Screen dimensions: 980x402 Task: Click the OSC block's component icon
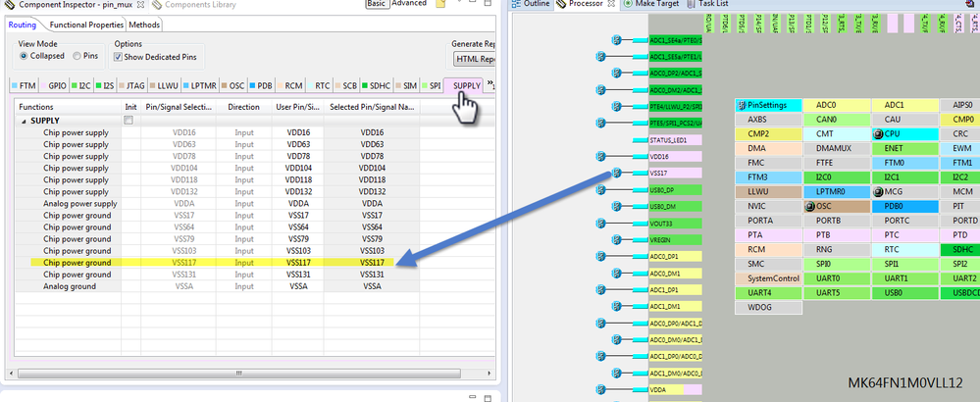810,206
